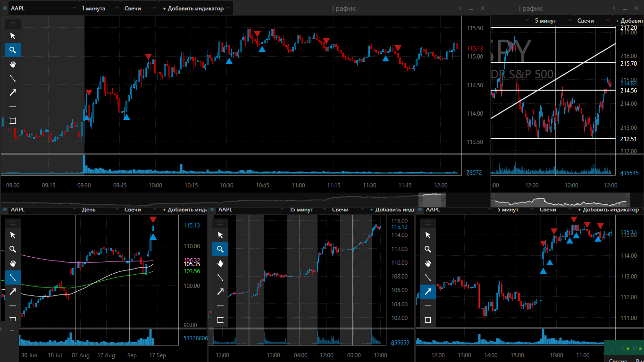
Task: Open the 'Свечи' dropdown in the День chart
Action: (141, 210)
